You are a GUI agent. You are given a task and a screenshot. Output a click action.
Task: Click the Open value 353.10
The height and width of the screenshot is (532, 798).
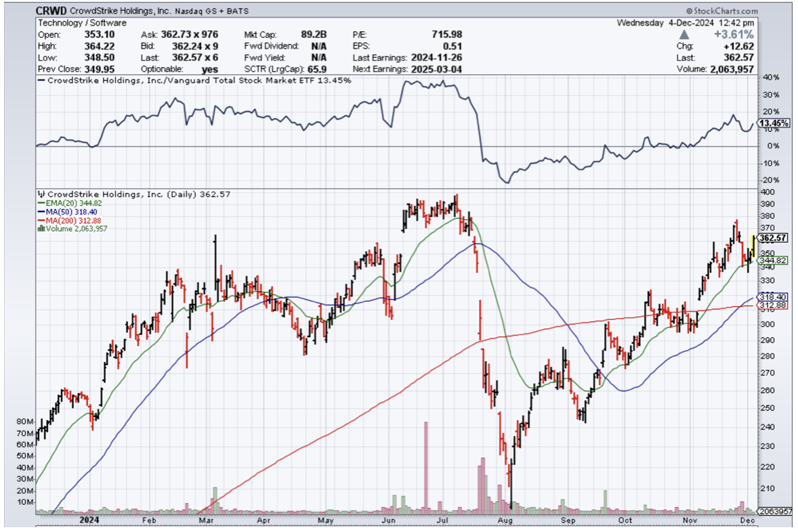point(99,35)
